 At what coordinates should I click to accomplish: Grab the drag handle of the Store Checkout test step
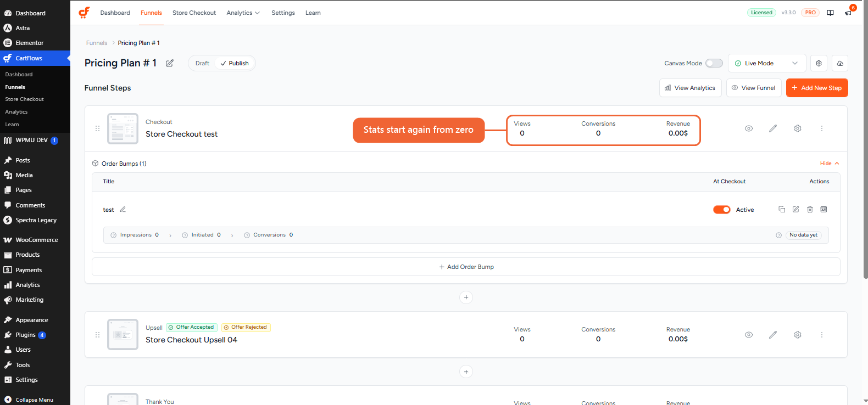point(97,128)
